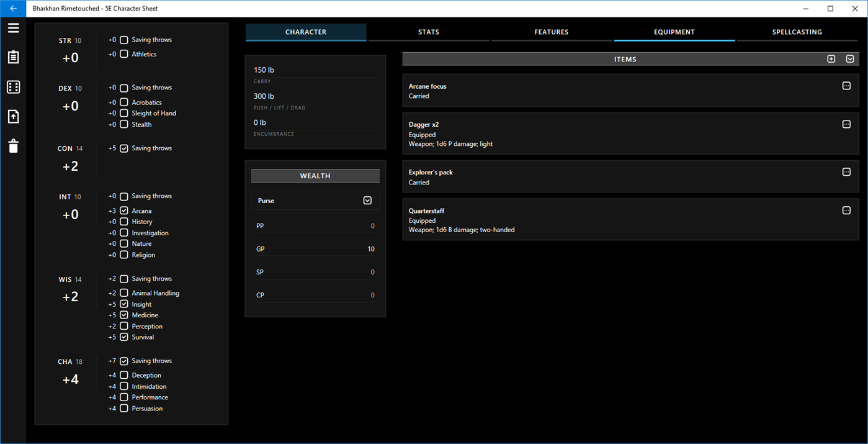Image resolution: width=868 pixels, height=444 pixels.
Task: Uncheck Survival proficiency
Action: [124, 337]
